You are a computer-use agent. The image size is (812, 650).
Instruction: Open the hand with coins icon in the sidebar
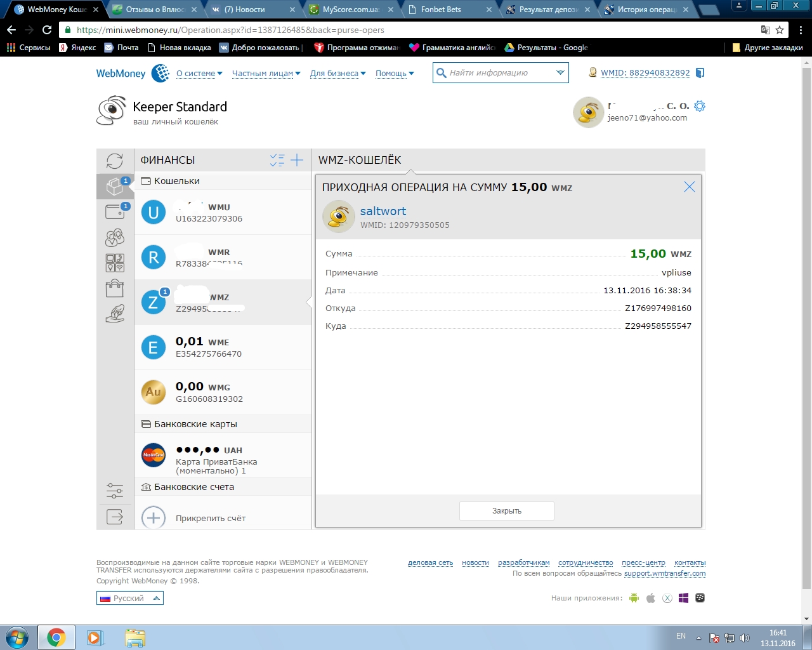115,314
